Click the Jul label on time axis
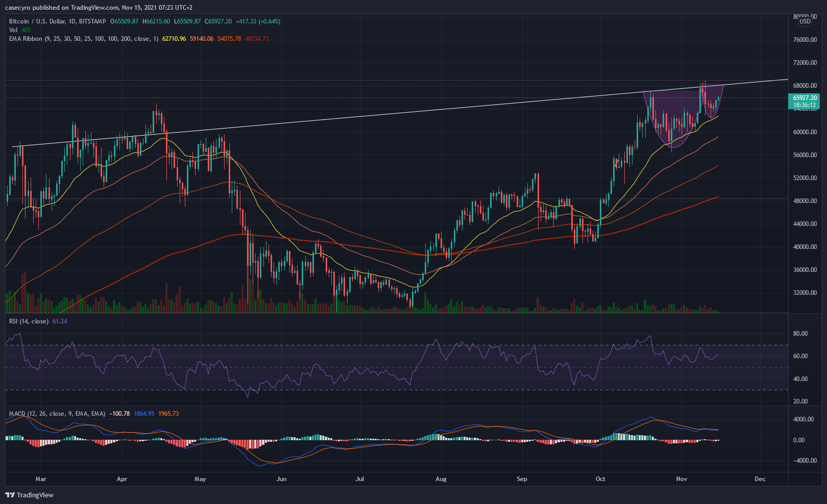The width and height of the screenshot is (827, 504). (x=360, y=479)
